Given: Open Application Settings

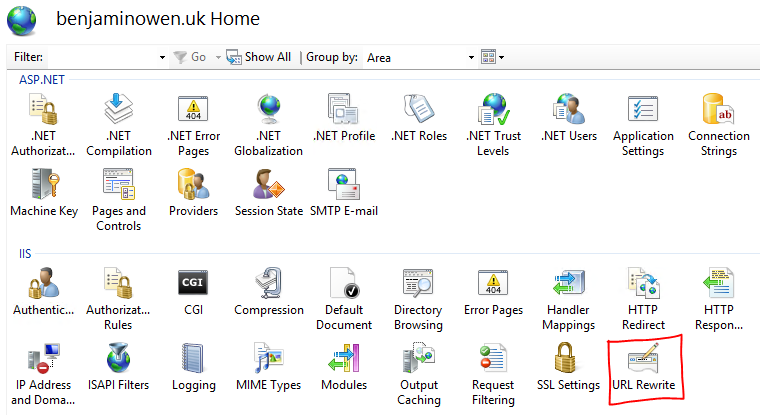Looking at the screenshot, I should click(643, 126).
